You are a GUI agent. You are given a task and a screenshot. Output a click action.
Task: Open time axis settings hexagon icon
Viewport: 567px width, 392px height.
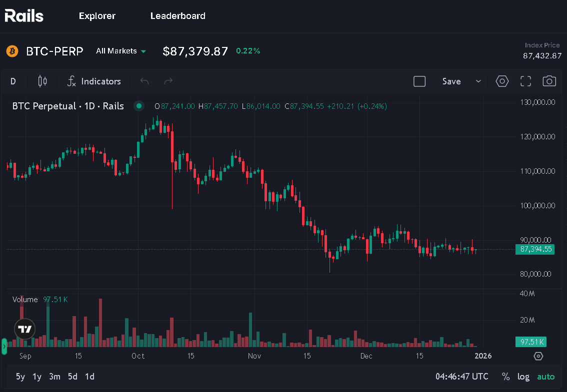(538, 356)
